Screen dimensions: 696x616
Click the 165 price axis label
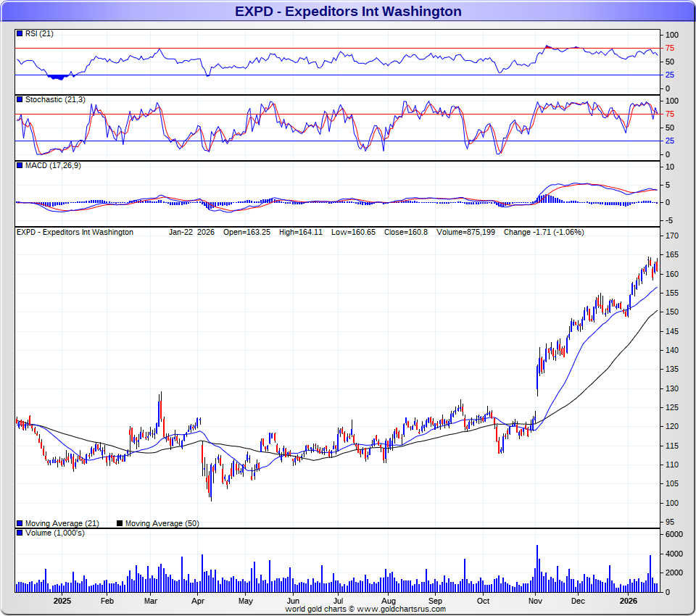[672, 255]
